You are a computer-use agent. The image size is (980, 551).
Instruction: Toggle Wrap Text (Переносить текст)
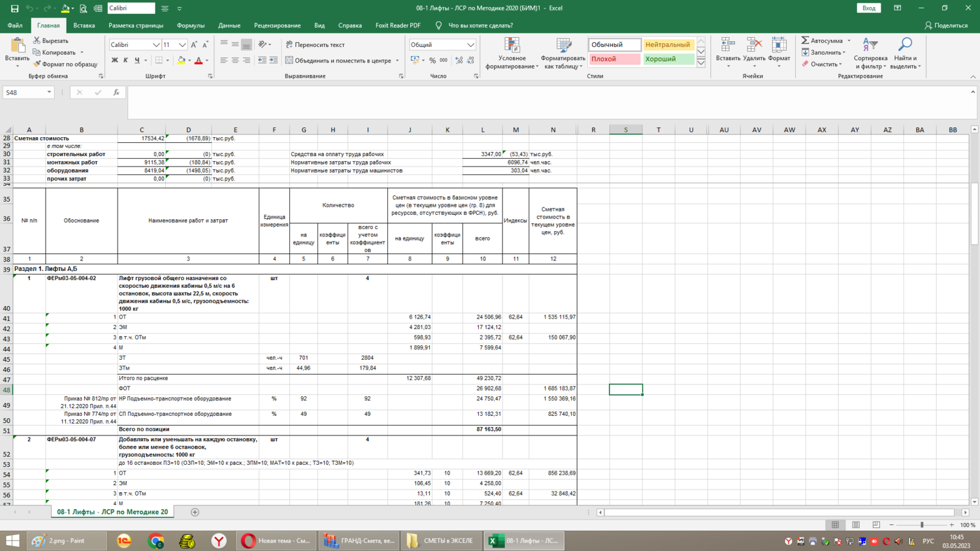point(315,44)
